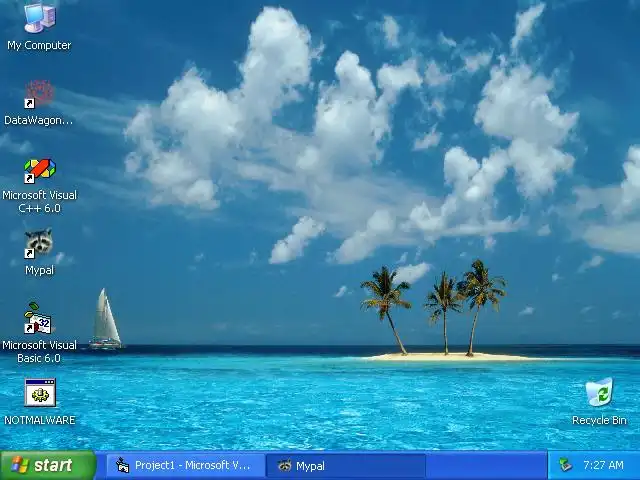Click the 'Mypal' desktop label text
The width and height of the screenshot is (640, 480).
click(40, 270)
